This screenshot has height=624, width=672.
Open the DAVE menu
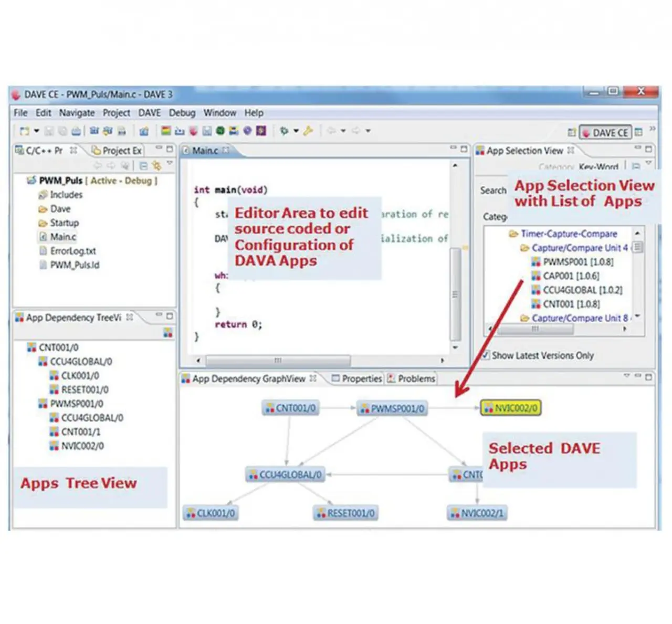tap(149, 113)
